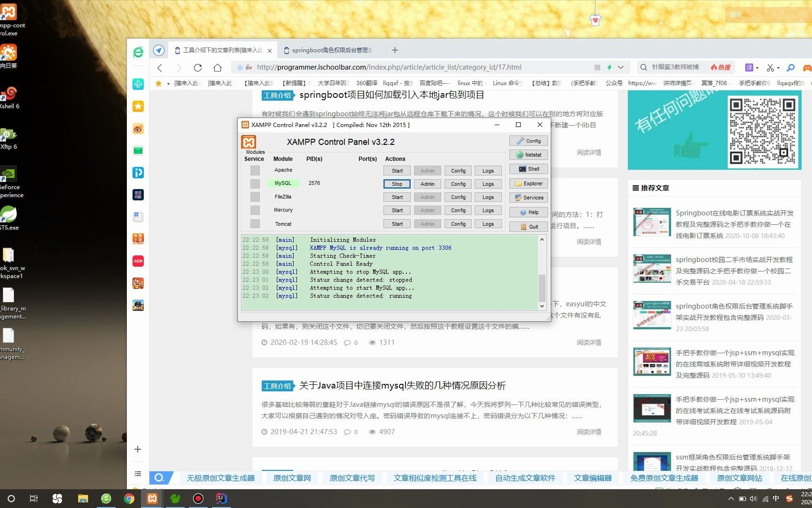This screenshot has height=508, width=812.
Task: Open Netstat in XAMPP panel
Action: click(x=528, y=155)
